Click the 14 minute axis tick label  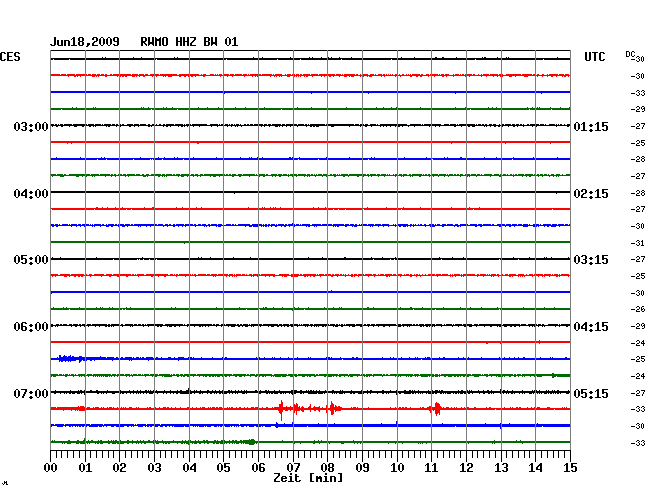(x=535, y=468)
